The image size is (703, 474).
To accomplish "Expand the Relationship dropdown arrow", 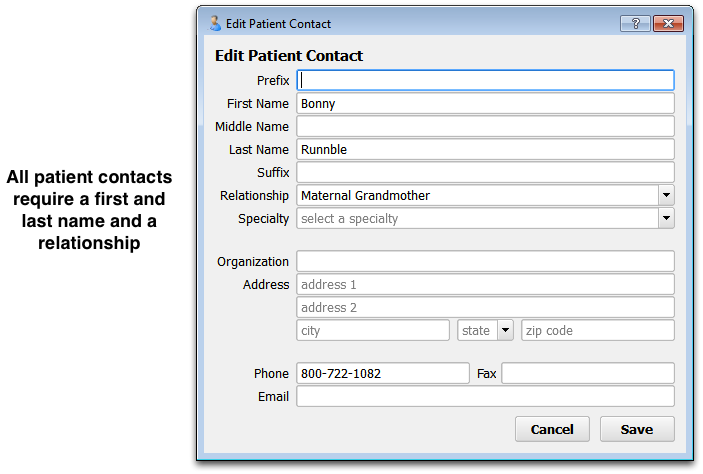I will [666, 196].
